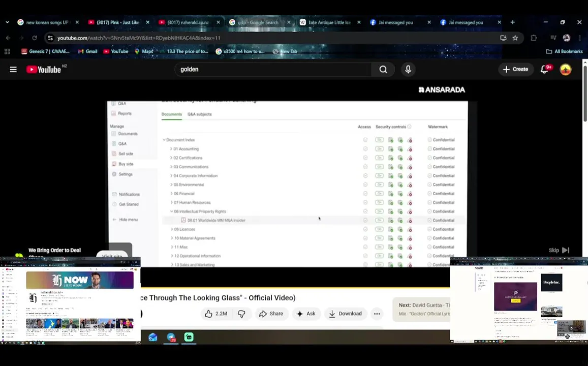Image resolution: width=588 pixels, height=366 pixels.
Task: Open more actions three-dot menu under video
Action: click(x=377, y=314)
